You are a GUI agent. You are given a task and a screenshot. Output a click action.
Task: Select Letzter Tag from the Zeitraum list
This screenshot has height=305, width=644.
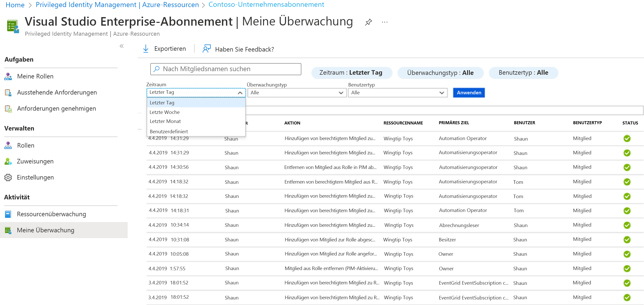click(196, 103)
